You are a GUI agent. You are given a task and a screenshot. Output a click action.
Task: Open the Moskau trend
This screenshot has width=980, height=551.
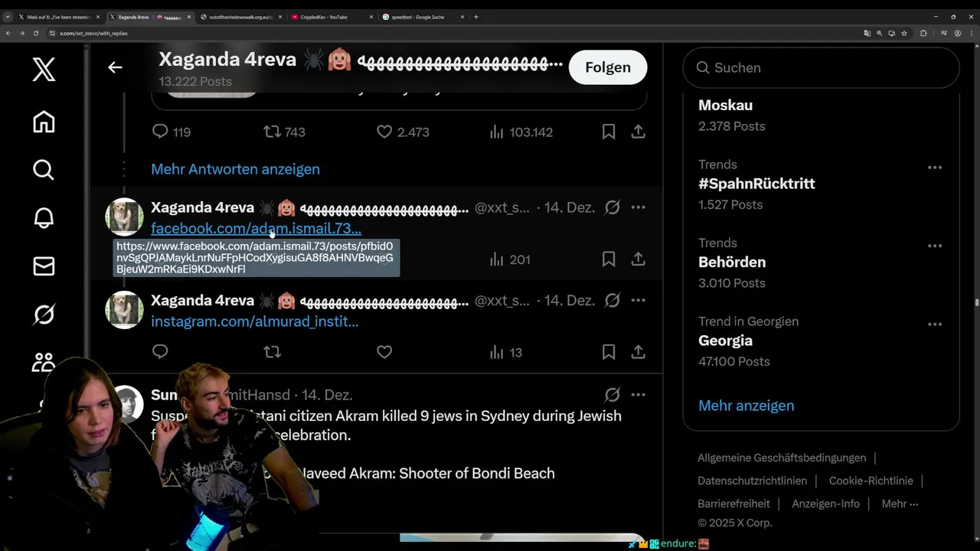coord(725,106)
